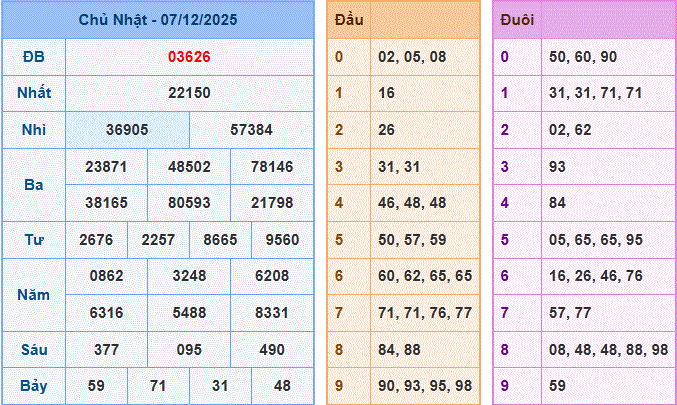677x405 pixels.
Task: Select the Tư number 8665
Action: 220,240
